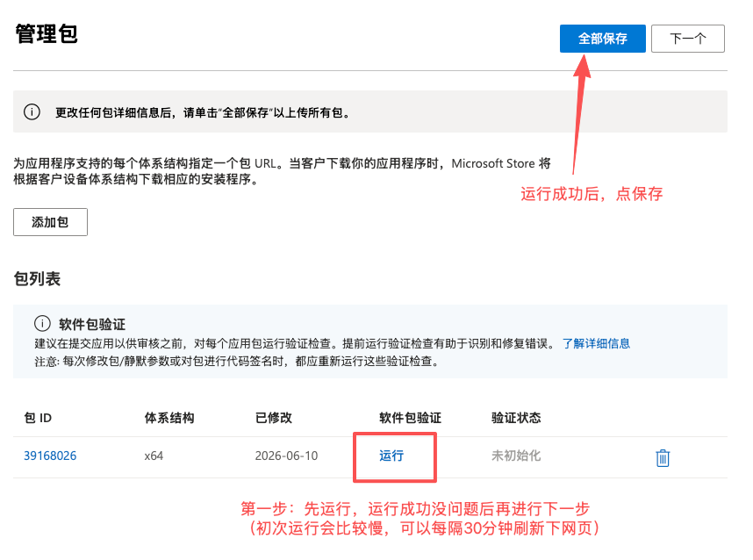
Task: Click the 管理包 page title
Action: click(47, 34)
